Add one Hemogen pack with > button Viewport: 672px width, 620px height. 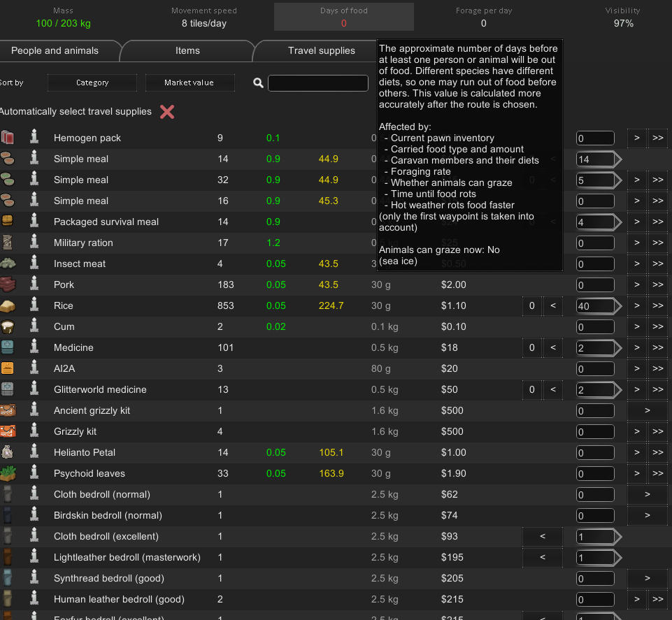click(637, 138)
